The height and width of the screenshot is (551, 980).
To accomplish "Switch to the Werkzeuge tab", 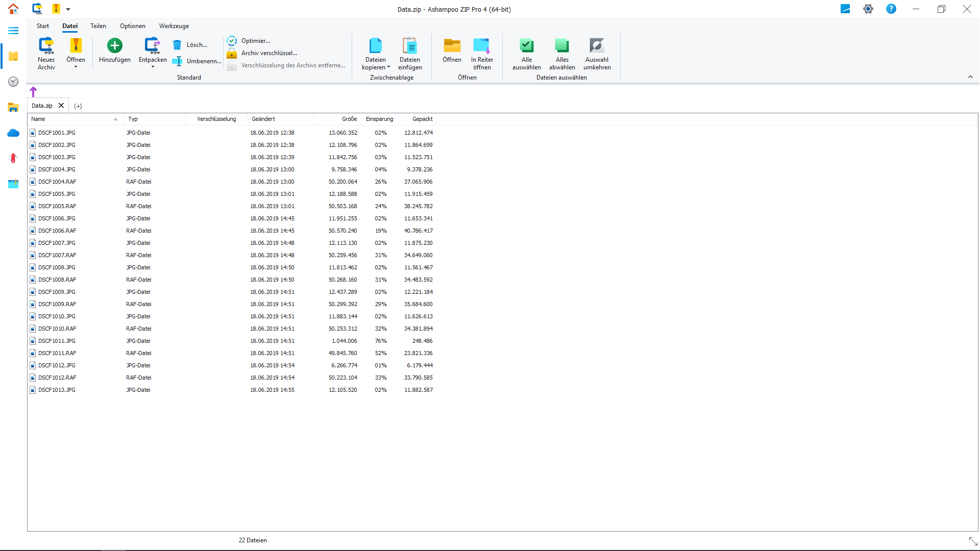I will [x=174, y=26].
